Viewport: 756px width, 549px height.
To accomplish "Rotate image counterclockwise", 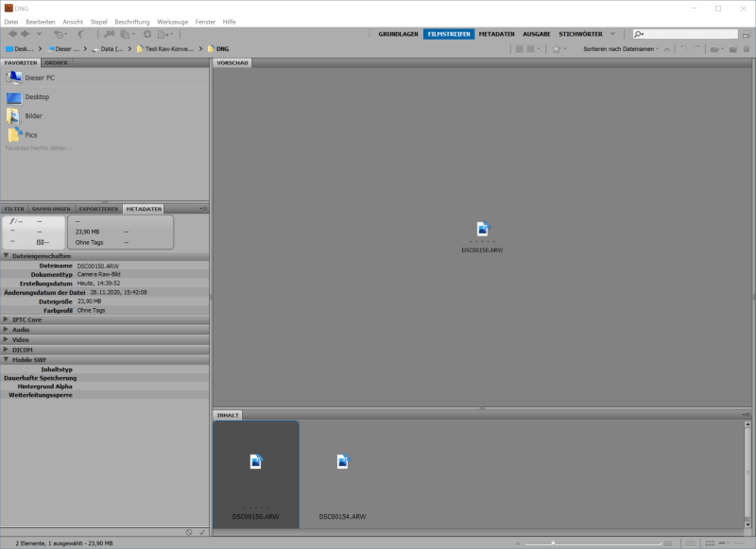I will tap(683, 49).
